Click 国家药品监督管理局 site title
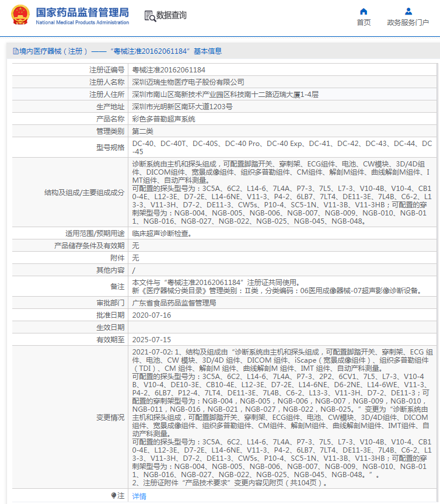Screen dimensions: 440x504 click(x=82, y=12)
